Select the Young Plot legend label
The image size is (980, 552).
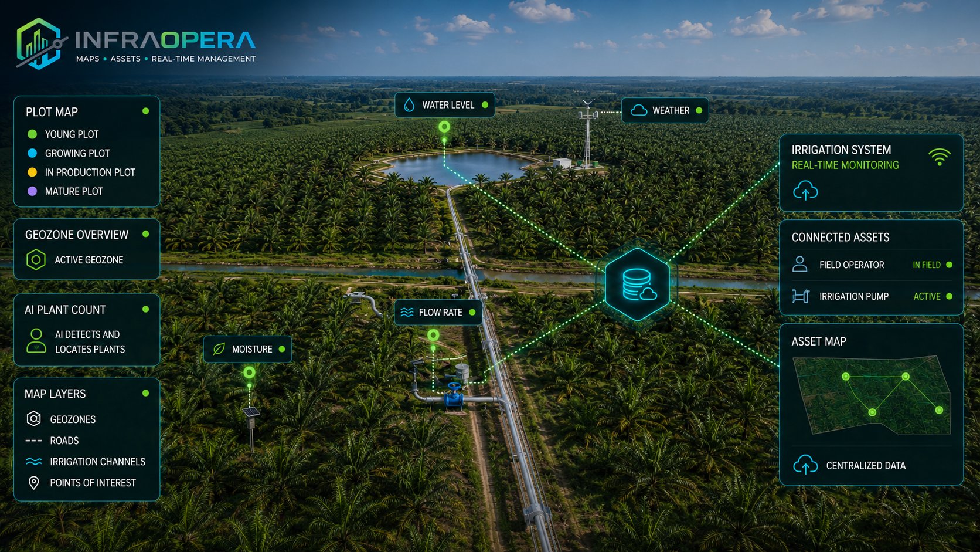pos(72,134)
